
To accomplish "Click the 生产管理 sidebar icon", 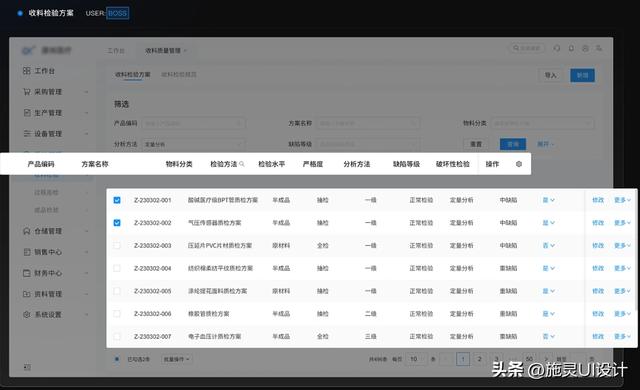I will [27, 113].
